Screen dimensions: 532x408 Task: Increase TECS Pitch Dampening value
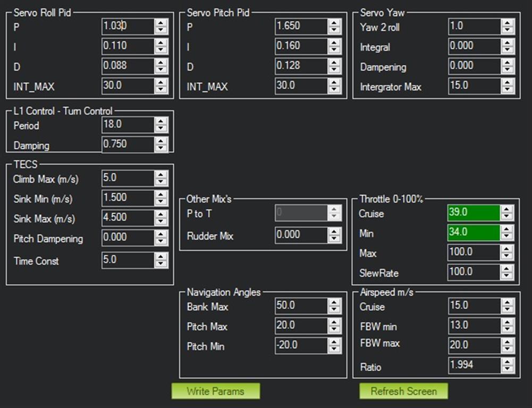click(161, 234)
